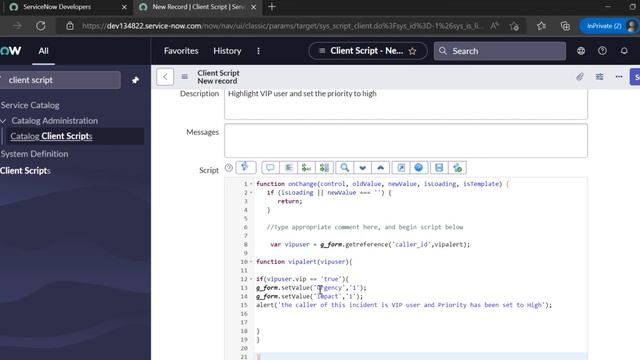Format code in script editor
This screenshot has width=640, height=360.
pos(289,168)
